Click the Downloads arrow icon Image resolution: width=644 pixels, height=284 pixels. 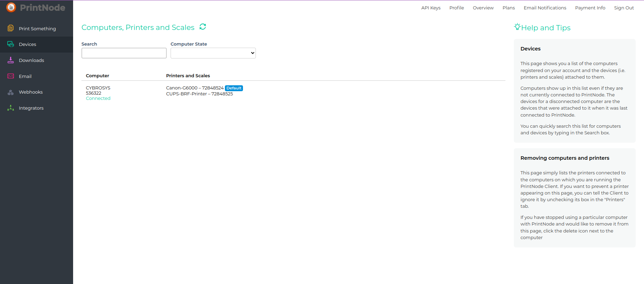click(x=11, y=60)
